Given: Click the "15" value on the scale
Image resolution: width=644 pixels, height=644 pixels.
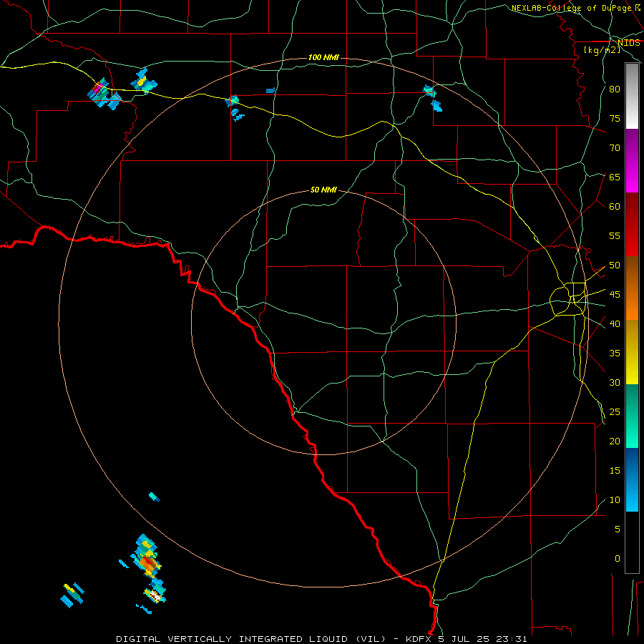Looking at the screenshot, I should [x=615, y=471].
